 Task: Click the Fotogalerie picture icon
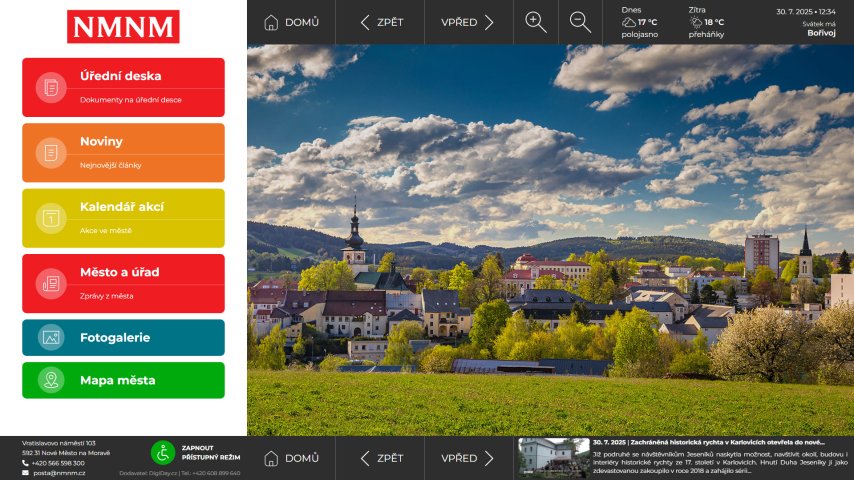[x=51, y=338]
